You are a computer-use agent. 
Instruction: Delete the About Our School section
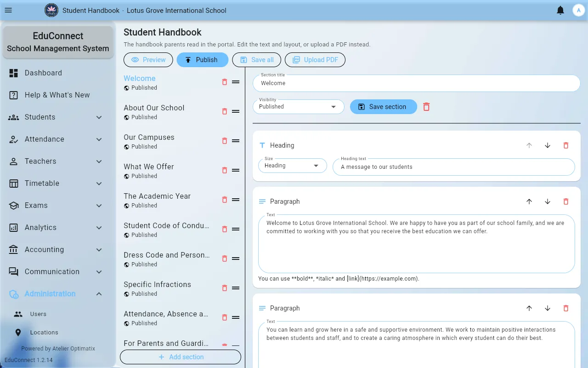[225, 111]
